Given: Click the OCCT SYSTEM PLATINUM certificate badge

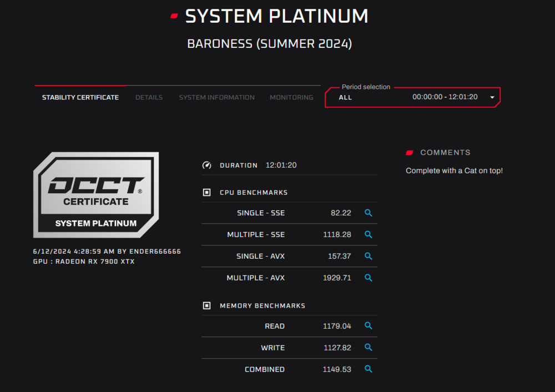Looking at the screenshot, I should (x=95, y=195).
